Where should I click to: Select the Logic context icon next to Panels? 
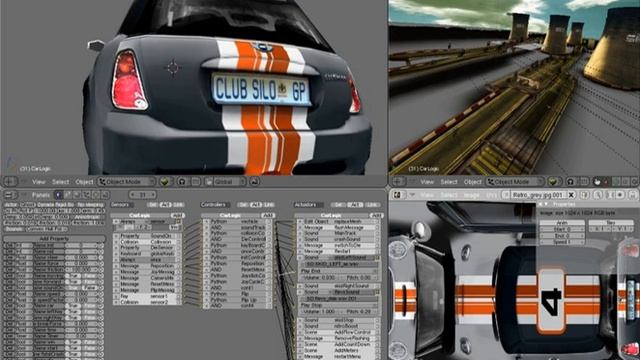click(x=58, y=195)
